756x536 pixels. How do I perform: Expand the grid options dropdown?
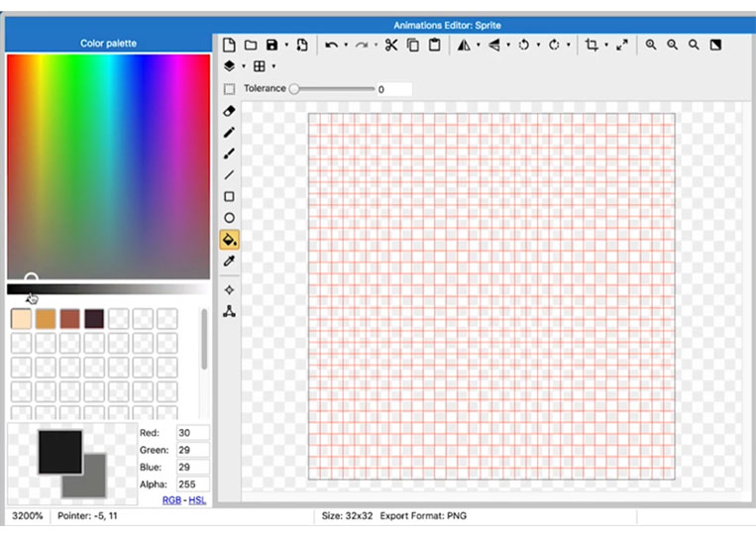tap(273, 66)
